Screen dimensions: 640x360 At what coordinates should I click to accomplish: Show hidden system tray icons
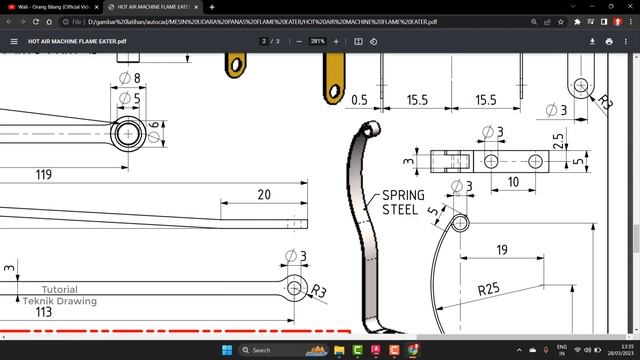click(x=519, y=350)
